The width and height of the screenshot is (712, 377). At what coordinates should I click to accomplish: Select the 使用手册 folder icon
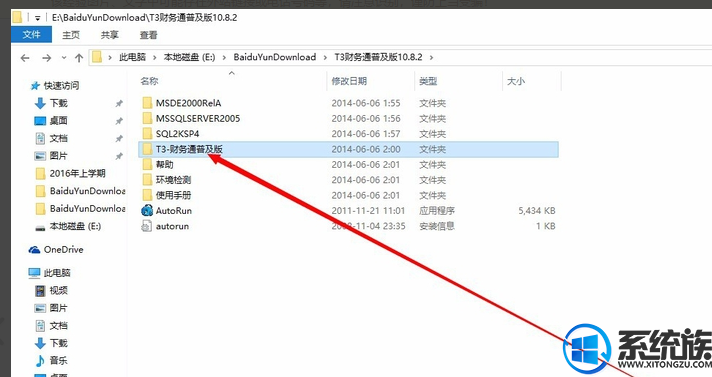pyautogui.click(x=147, y=195)
